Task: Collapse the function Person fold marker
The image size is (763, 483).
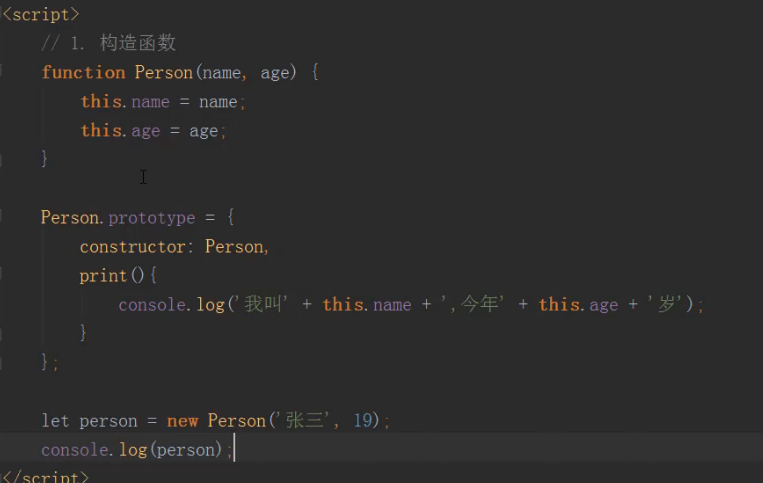Action: (5, 72)
